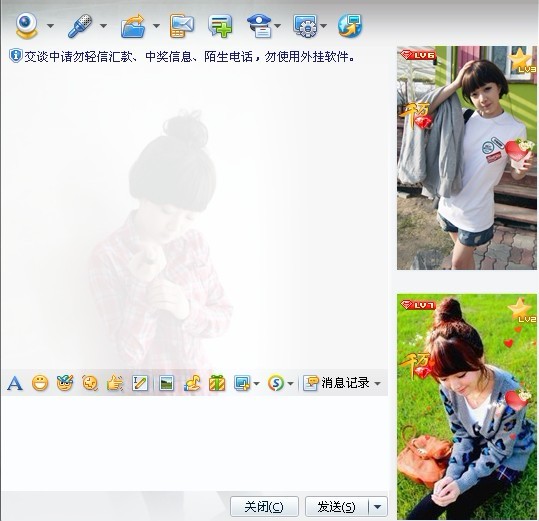Expand video call options dropdown arrow

[x=51, y=26]
